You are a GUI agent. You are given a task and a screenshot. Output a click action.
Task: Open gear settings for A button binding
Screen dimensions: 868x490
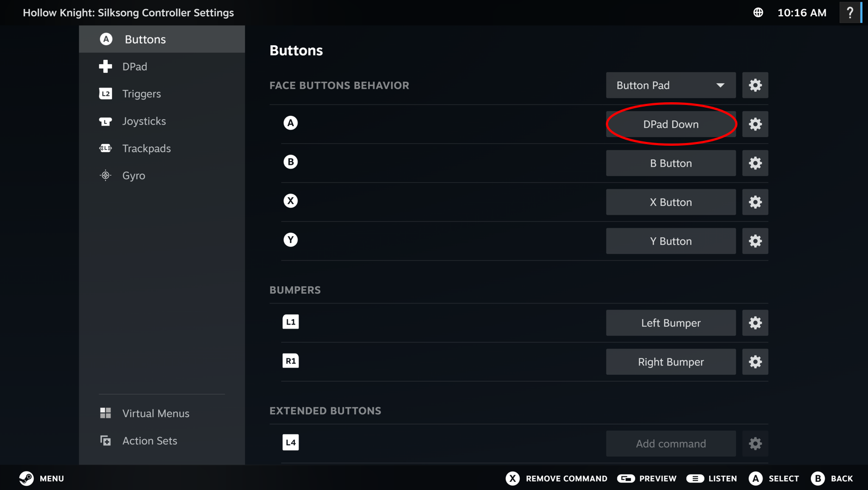pos(755,124)
